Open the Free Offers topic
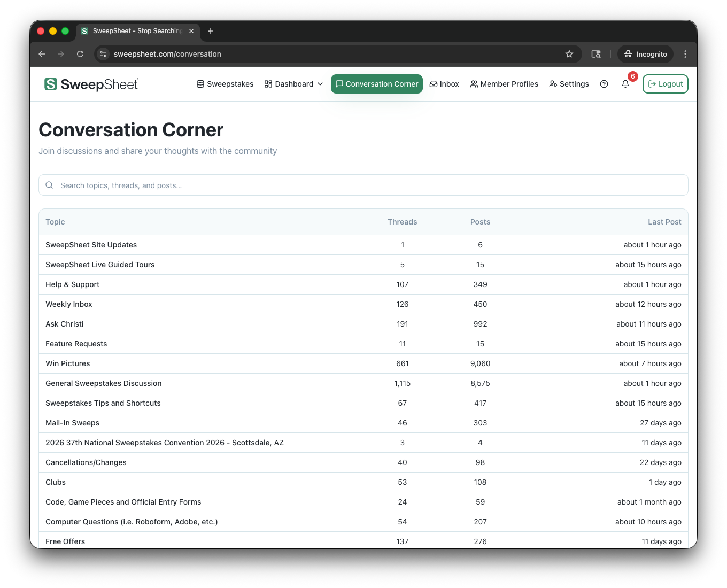The width and height of the screenshot is (727, 588). click(x=65, y=541)
